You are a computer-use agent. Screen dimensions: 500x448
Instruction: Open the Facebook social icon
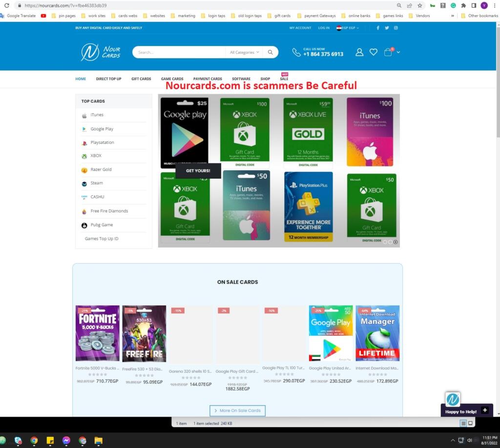[x=378, y=28]
